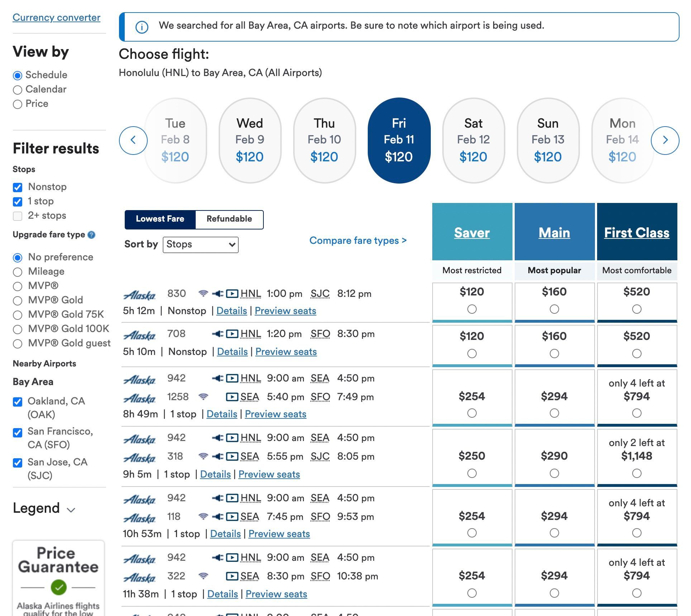
Task: Open Compare fare types link
Action: point(358,241)
